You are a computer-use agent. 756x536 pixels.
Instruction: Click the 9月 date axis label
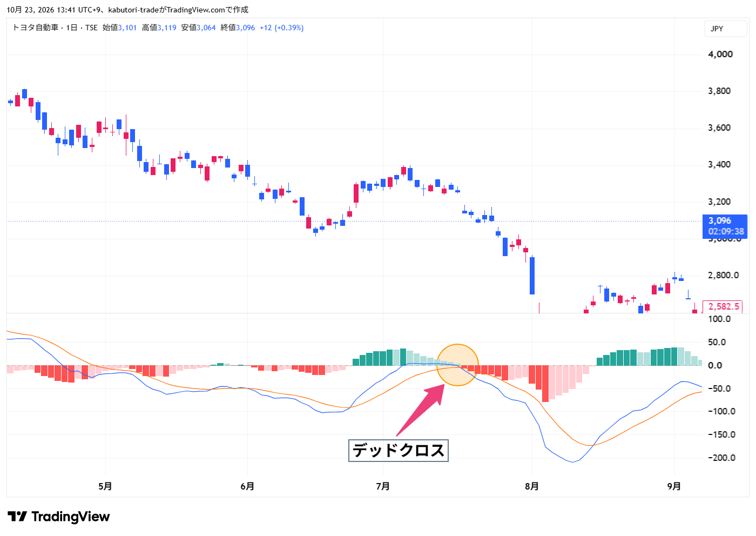point(674,486)
